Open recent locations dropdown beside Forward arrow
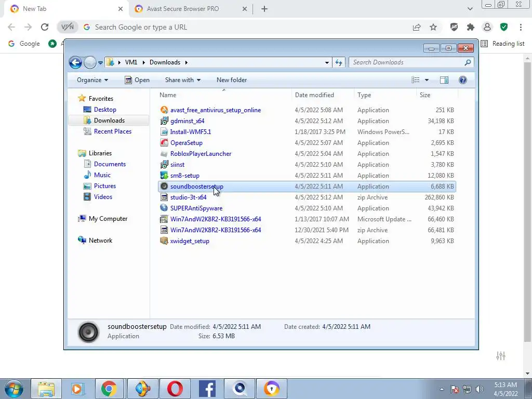532x399 pixels. click(x=100, y=63)
